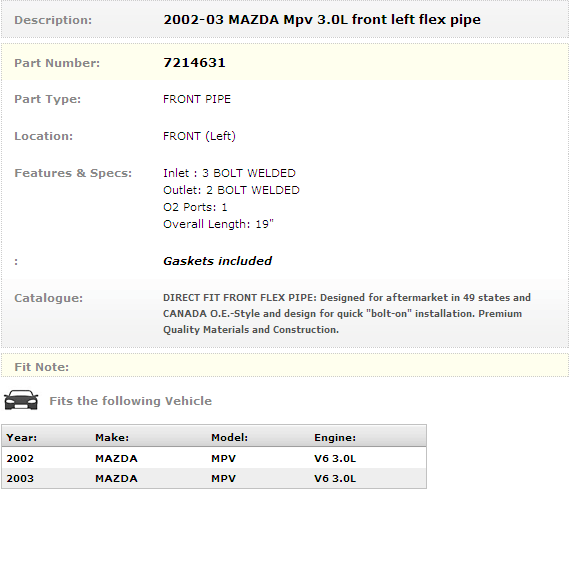Viewport: 570px width, 566px height.
Task: Click the O2 Ports spec line
Action: click(x=195, y=207)
